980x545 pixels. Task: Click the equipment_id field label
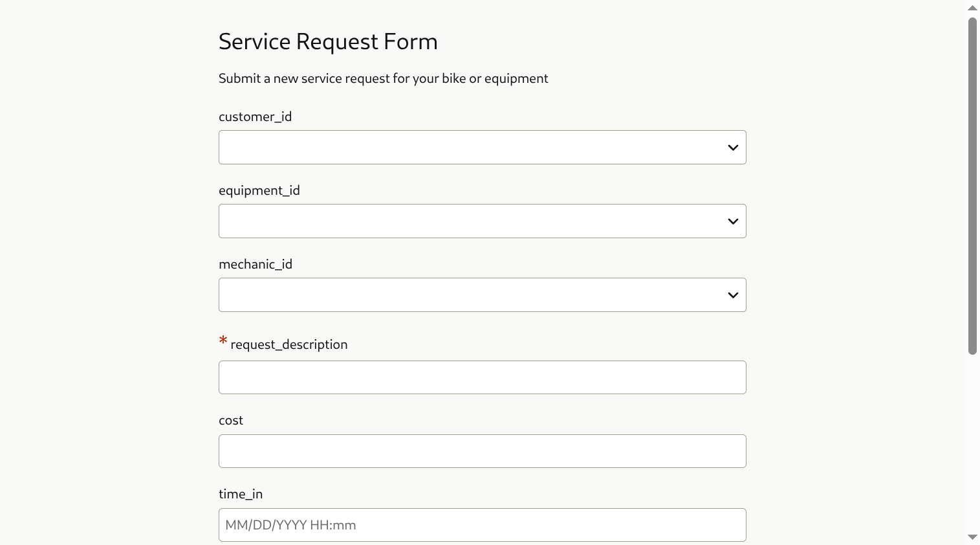point(259,190)
